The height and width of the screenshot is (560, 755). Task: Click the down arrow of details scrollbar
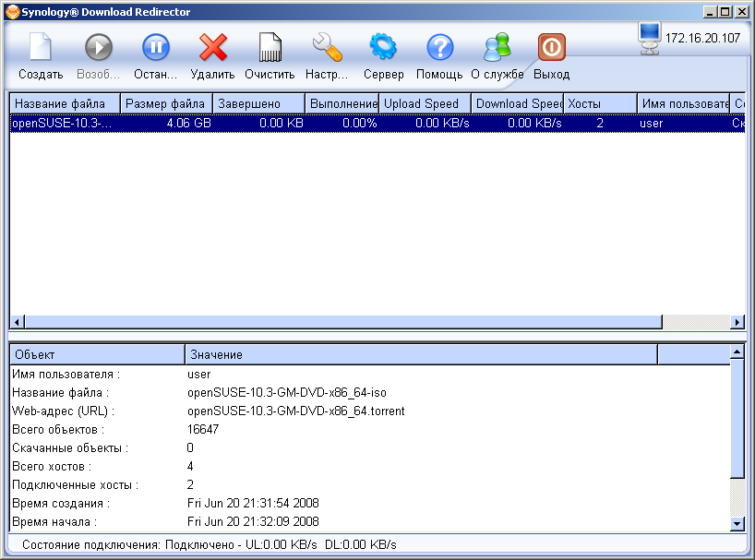point(737,523)
